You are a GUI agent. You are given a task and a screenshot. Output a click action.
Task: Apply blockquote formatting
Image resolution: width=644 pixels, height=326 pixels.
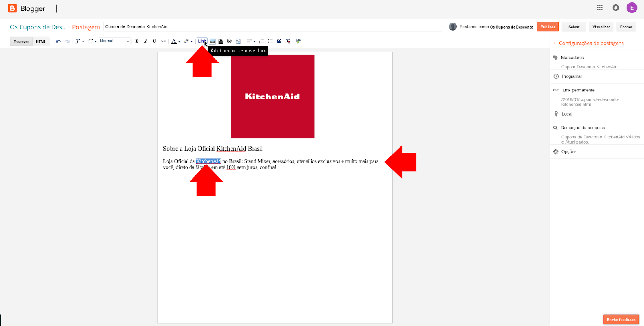point(279,41)
